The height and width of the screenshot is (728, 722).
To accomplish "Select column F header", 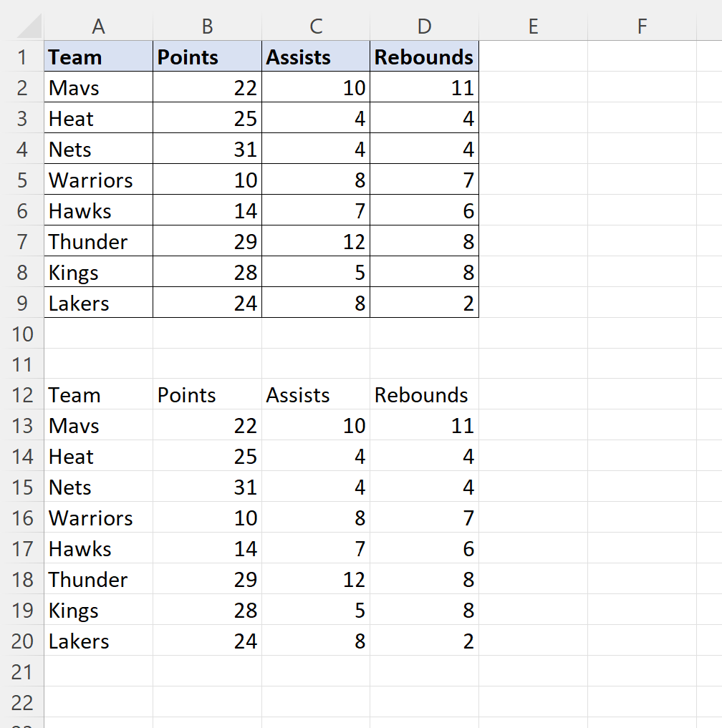I will coord(642,26).
